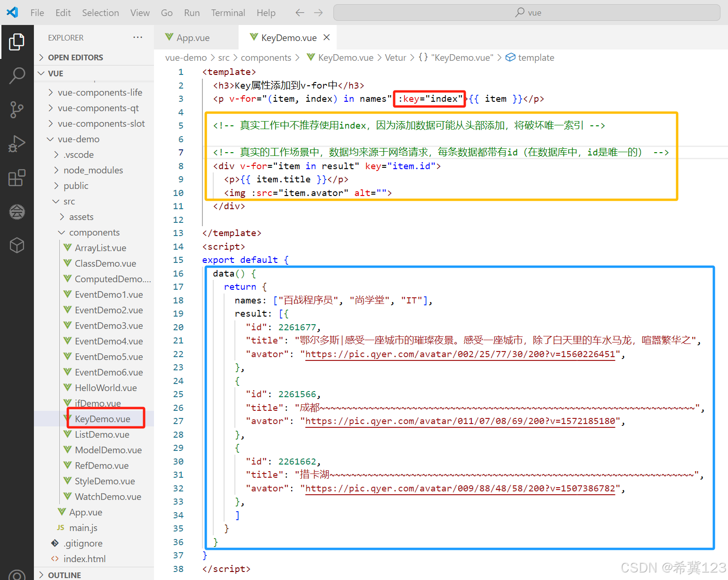Viewport: 728px width, 580px height.
Task: Click the braces icon in breadcrumb
Action: [x=423, y=57]
